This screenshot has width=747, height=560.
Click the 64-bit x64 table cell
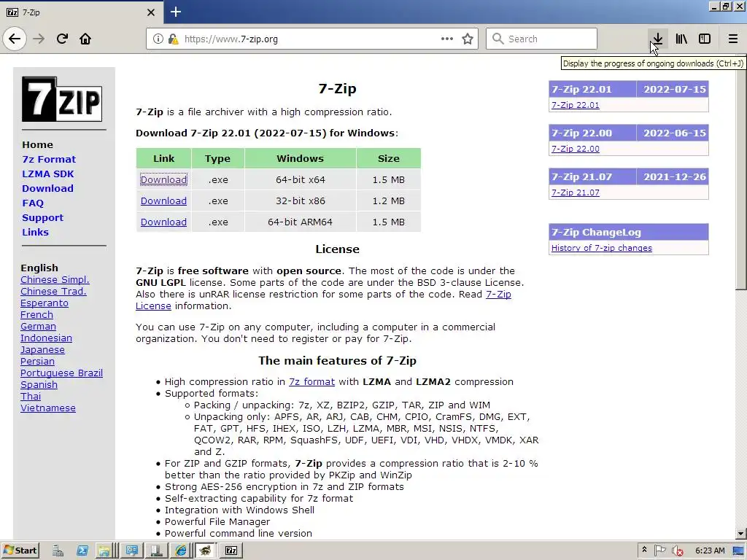(x=300, y=180)
